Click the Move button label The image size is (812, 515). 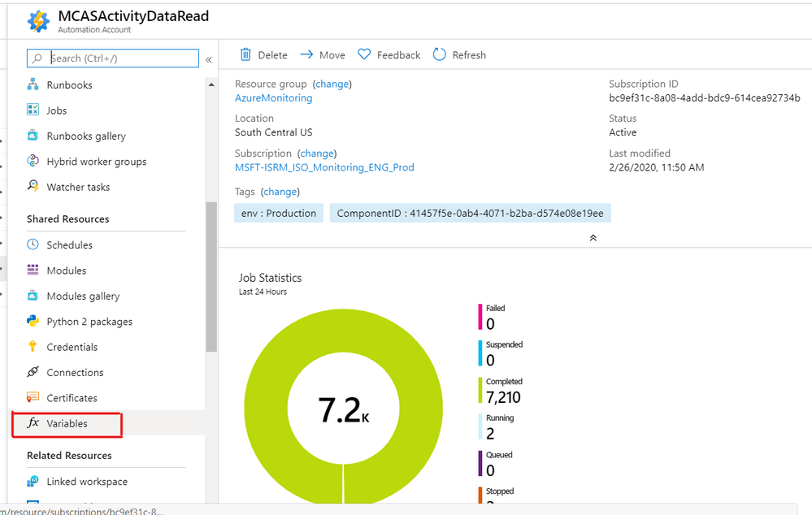point(332,55)
